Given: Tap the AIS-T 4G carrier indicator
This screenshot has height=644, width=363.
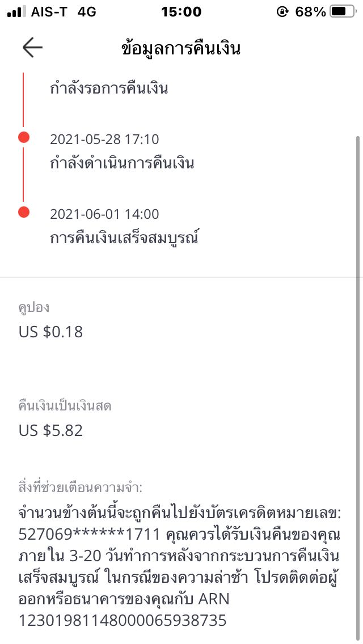Looking at the screenshot, I should coord(61,11).
